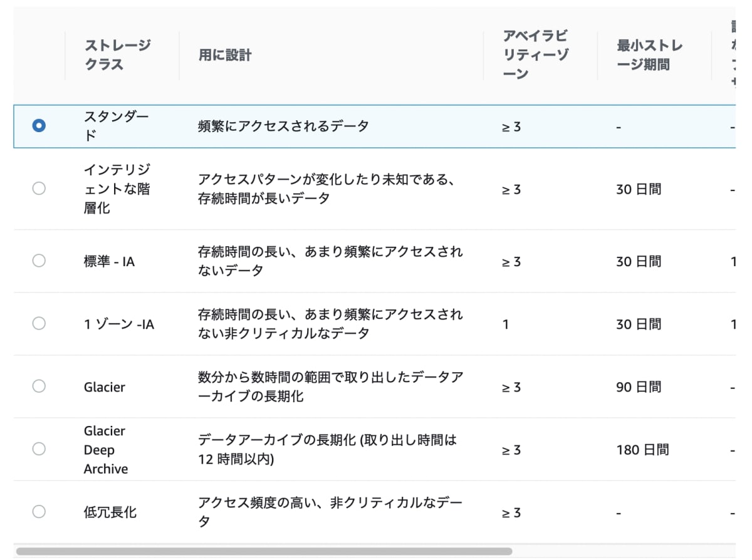Viewport: 752px width, 560px height.
Task: Select the 標準 - IA radio button
Action: [x=39, y=261]
